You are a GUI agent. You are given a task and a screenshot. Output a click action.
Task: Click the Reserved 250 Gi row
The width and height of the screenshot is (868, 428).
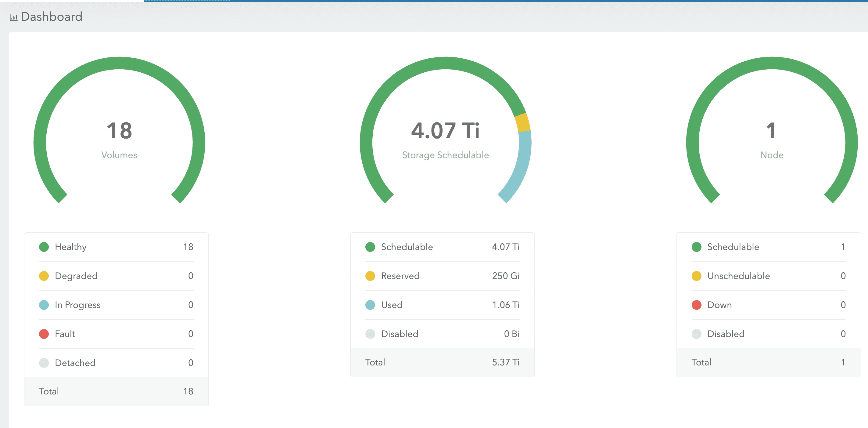point(442,276)
